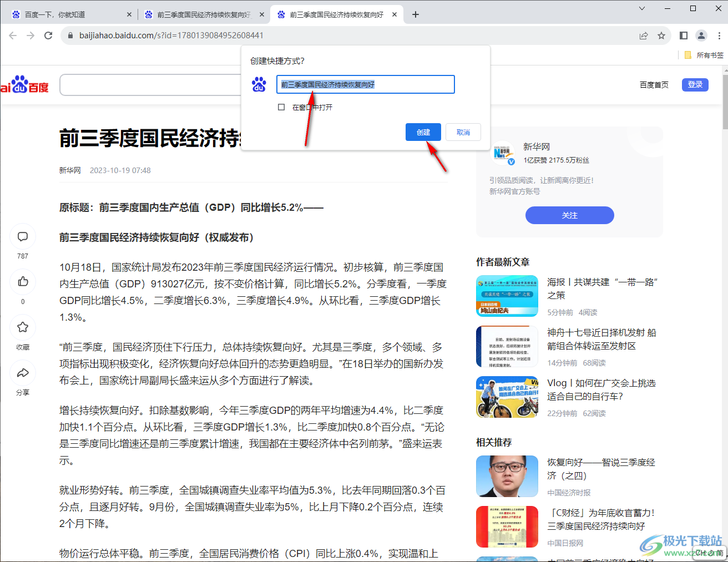Open article 「C财经」为年底收官蓄力
The height and width of the screenshot is (562, 728).
coord(601,519)
